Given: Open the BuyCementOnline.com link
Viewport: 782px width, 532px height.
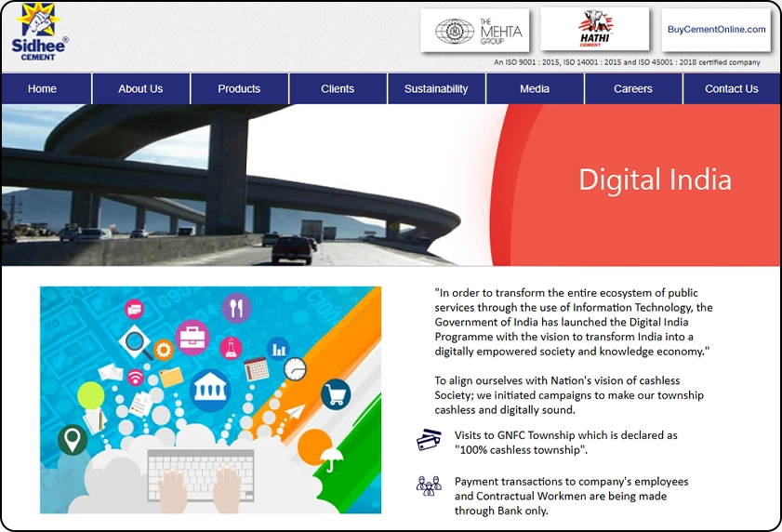Looking at the screenshot, I should (x=716, y=30).
